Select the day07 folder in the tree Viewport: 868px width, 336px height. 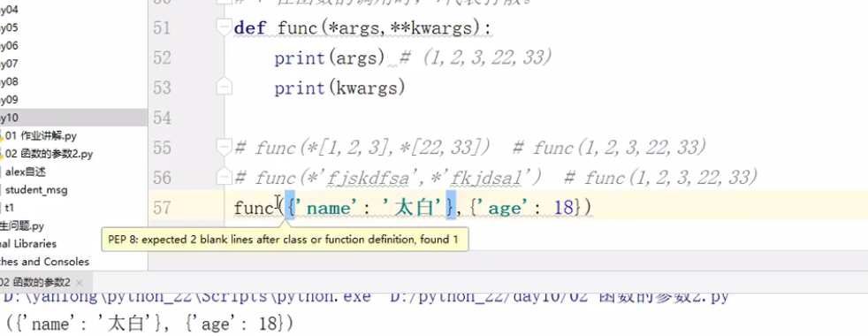coord(10,64)
